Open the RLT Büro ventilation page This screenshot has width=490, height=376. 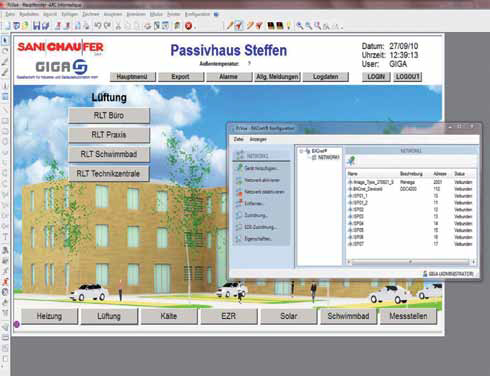[x=109, y=116]
